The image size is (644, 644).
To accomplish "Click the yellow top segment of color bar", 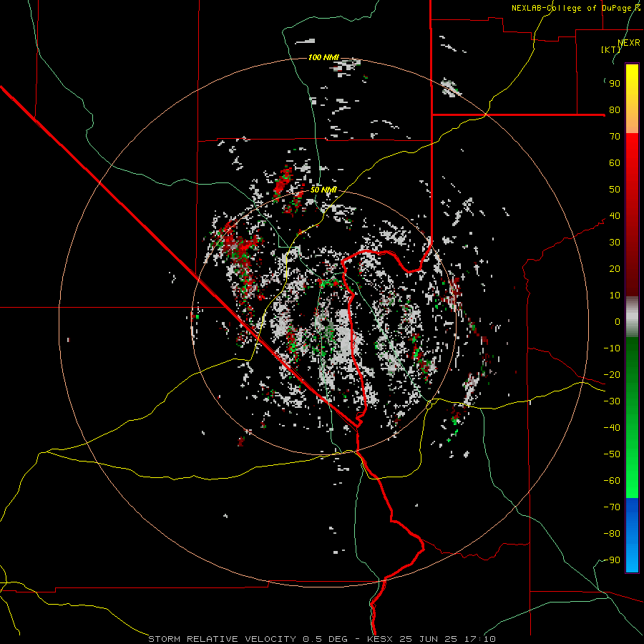I will click(x=632, y=99).
